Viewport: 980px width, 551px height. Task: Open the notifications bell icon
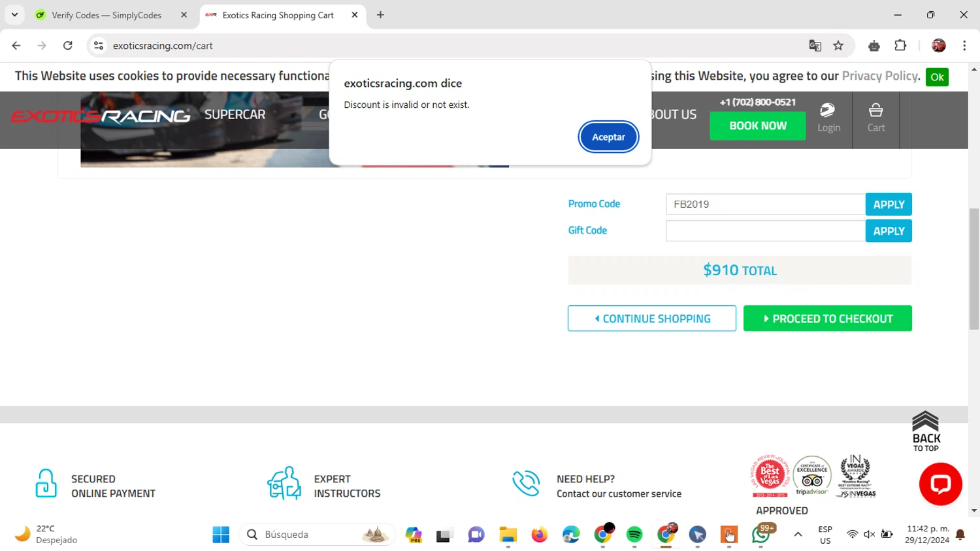pyautogui.click(x=960, y=535)
